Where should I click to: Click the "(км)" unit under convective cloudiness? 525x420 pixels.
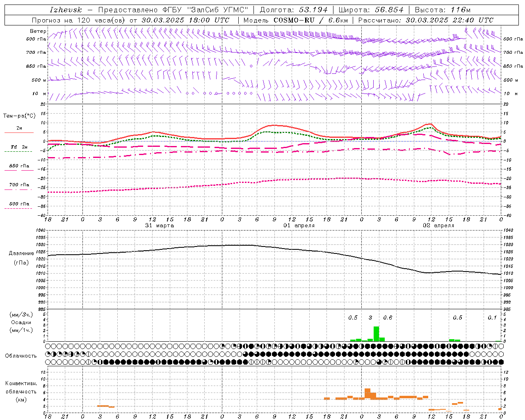(x=21, y=399)
